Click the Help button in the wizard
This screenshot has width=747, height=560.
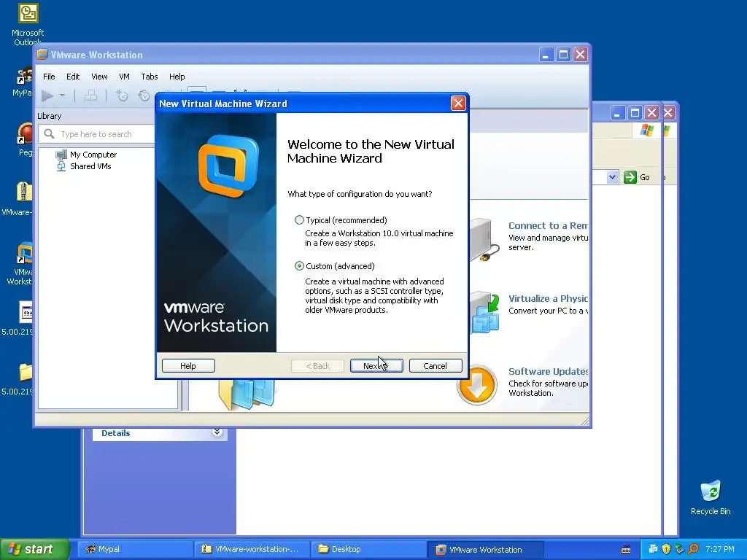tap(188, 366)
